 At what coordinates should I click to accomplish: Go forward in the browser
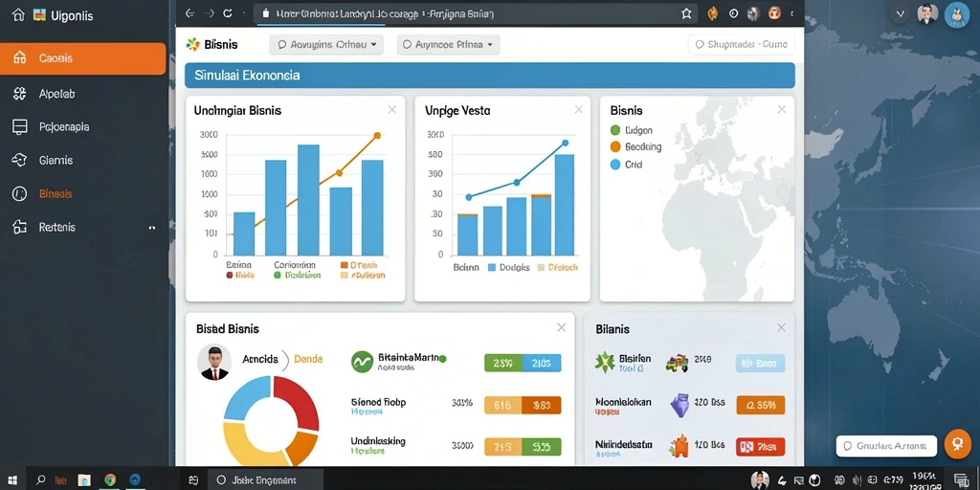210,13
